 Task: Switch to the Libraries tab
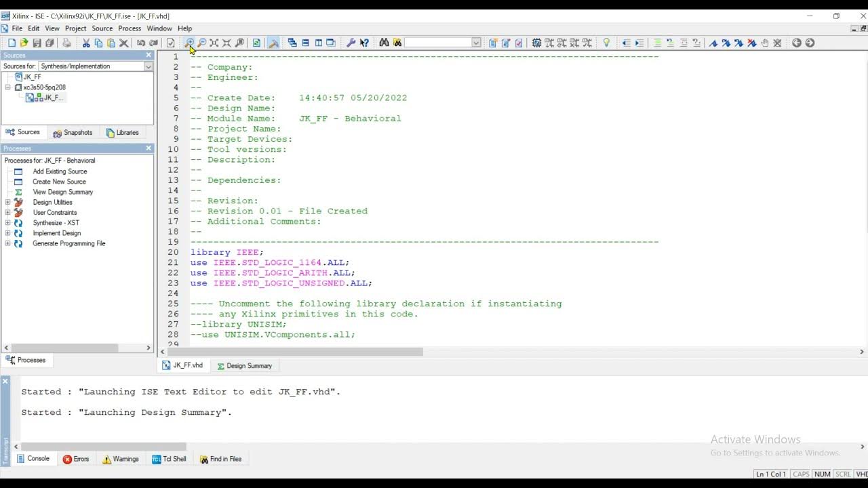click(122, 133)
